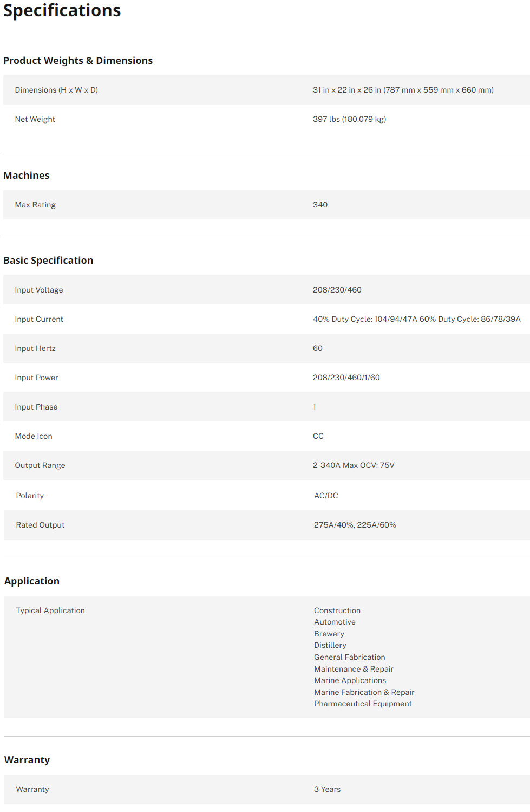Viewport: 530px width, 812px height.
Task: Select the Max Rating value 340
Action: pyautogui.click(x=320, y=205)
